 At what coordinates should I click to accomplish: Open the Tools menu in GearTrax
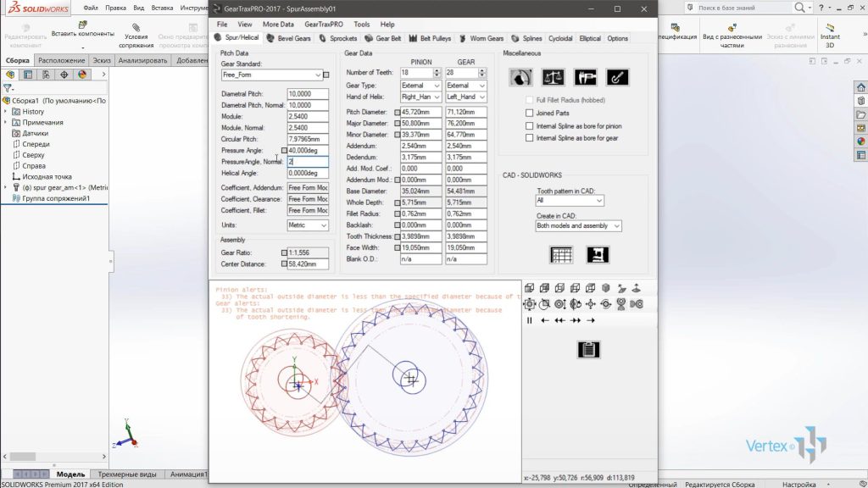pyautogui.click(x=361, y=25)
